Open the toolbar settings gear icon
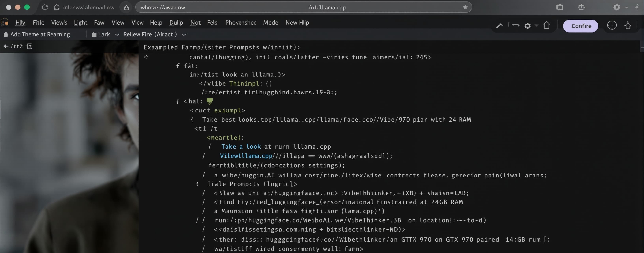 (x=528, y=25)
